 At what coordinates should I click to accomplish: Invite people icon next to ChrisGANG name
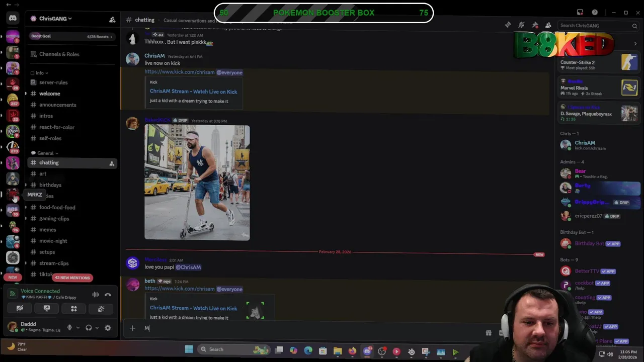112,19
